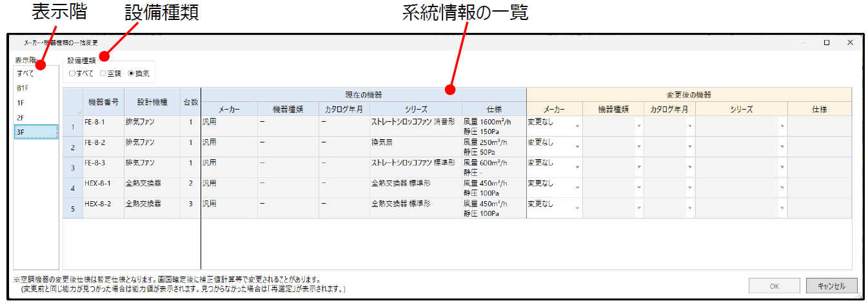Select B1F in the floor list
Image resolution: width=868 pixels, height=303 pixels.
(x=24, y=88)
